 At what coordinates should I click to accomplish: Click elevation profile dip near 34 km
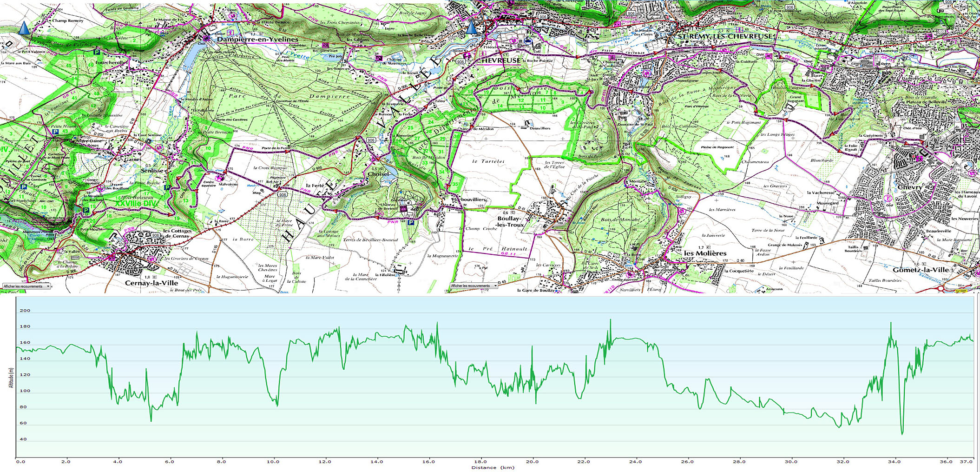click(x=902, y=433)
